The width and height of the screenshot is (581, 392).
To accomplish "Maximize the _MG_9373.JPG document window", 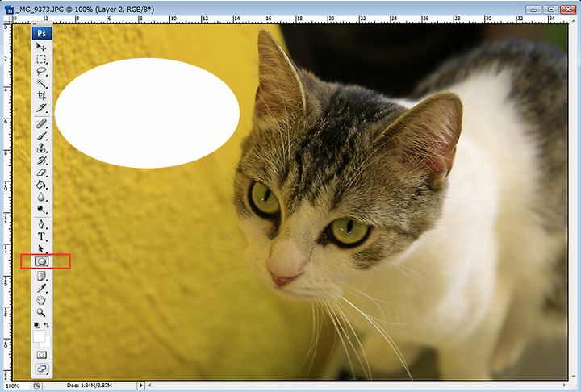I will (551, 9).
